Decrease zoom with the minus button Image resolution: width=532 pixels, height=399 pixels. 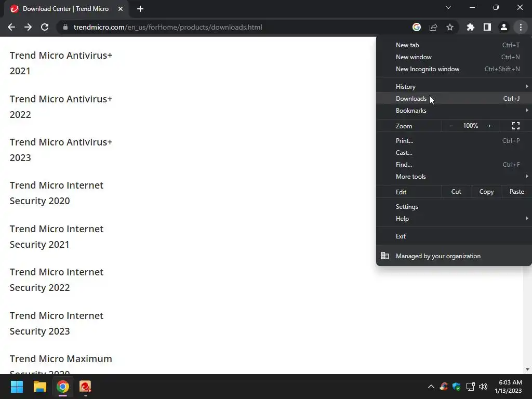[x=451, y=126]
